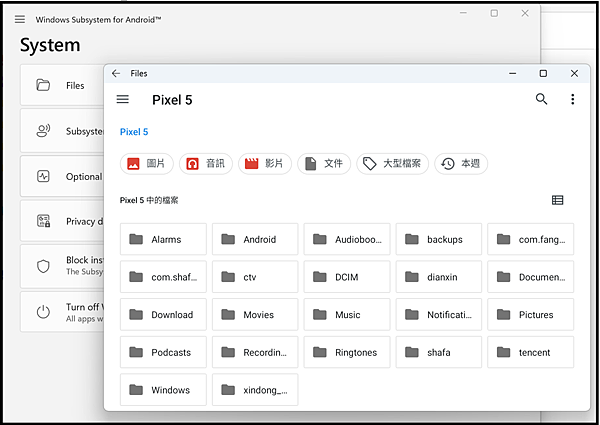The height and width of the screenshot is (425, 600).
Task: Open the three-dot overflow menu
Action: pyautogui.click(x=572, y=99)
